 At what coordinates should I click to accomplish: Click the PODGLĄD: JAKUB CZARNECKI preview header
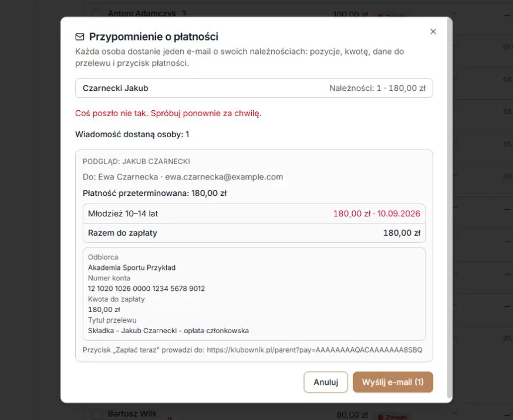point(136,161)
